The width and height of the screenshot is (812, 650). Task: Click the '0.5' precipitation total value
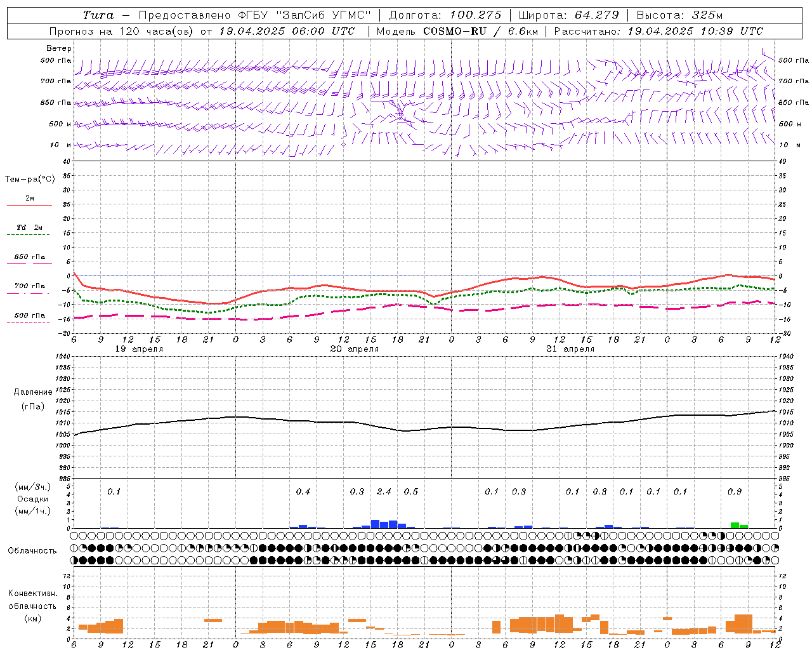pyautogui.click(x=411, y=492)
